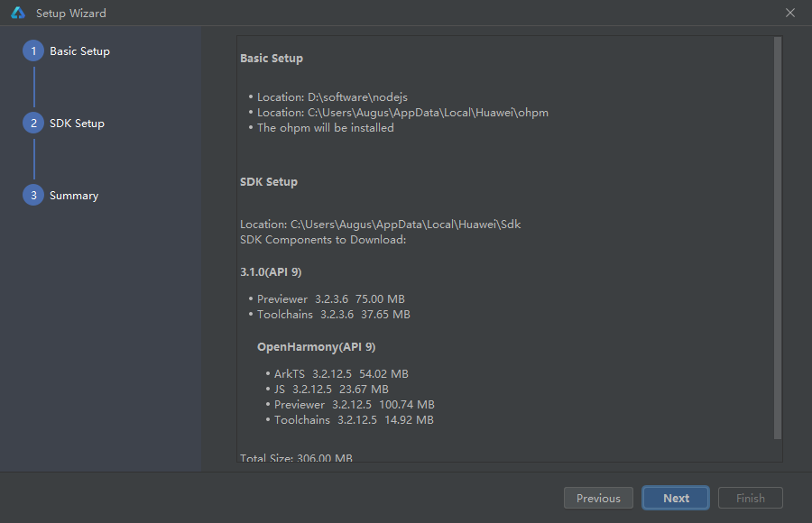Select step 1 circle for Basic Setup
Image resolution: width=812 pixels, height=523 pixels.
33,50
